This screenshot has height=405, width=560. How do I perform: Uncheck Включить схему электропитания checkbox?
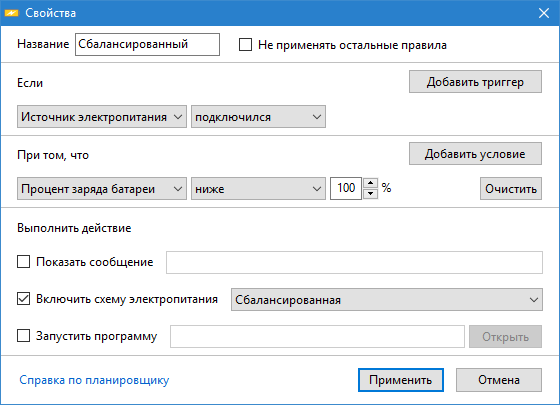[24, 299]
